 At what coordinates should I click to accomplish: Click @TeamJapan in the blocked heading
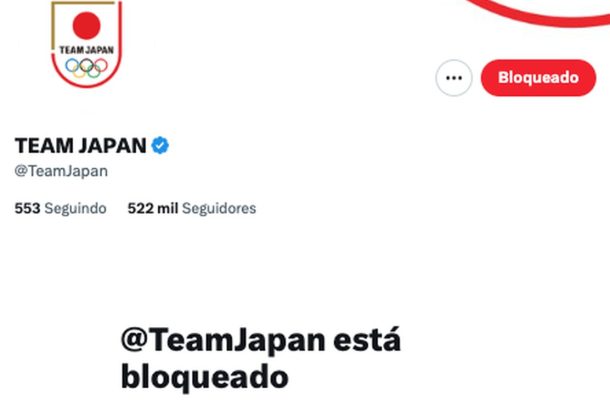click(x=223, y=340)
